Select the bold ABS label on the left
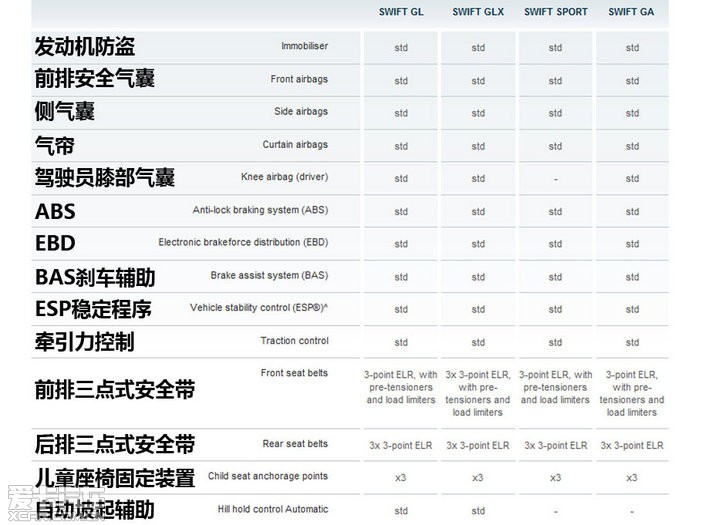The width and height of the screenshot is (701, 525). 55,211
